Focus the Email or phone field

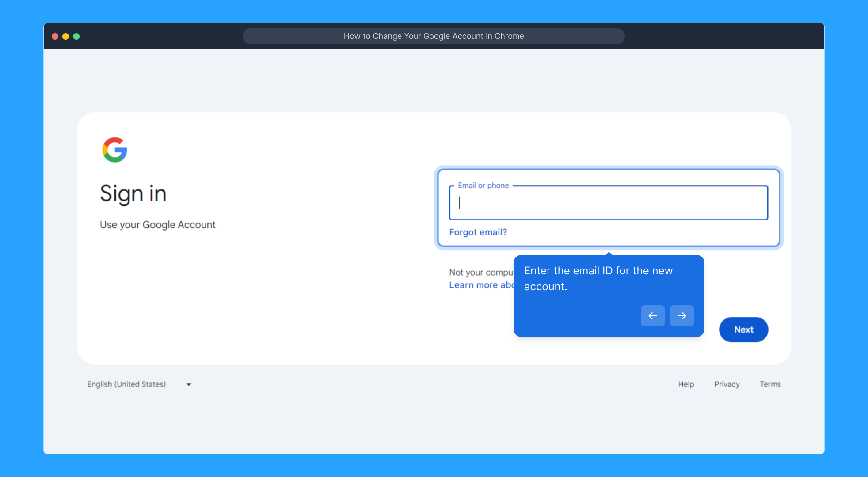pos(608,203)
